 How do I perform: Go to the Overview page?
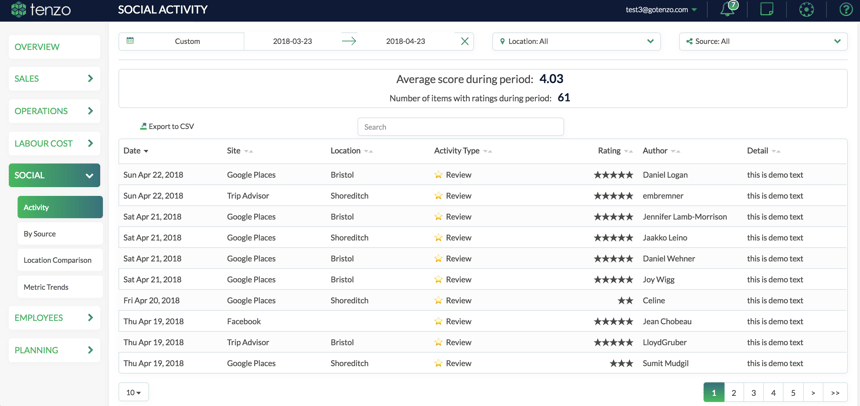(x=54, y=47)
